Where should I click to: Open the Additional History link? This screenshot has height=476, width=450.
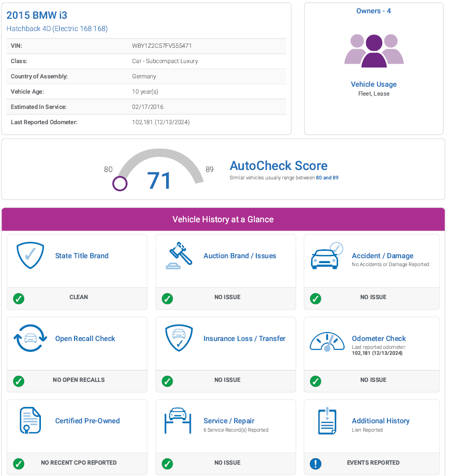381,421
